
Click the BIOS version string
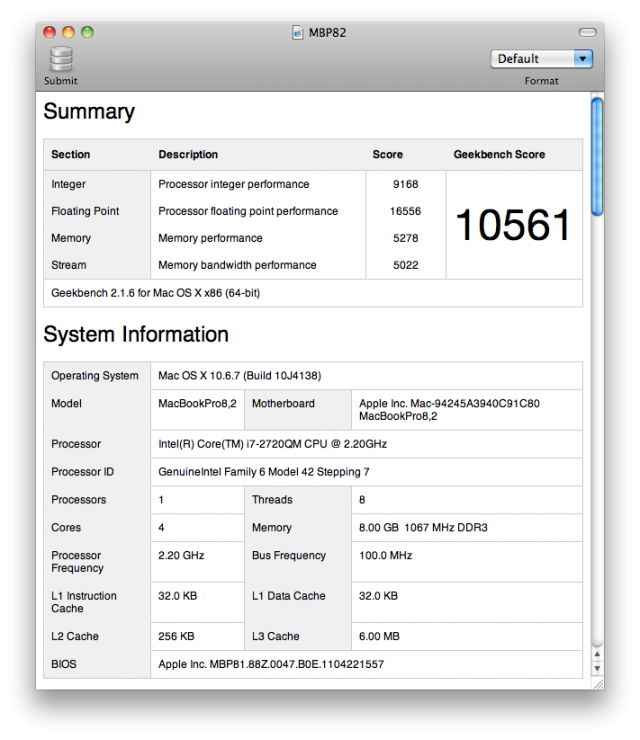click(271, 664)
